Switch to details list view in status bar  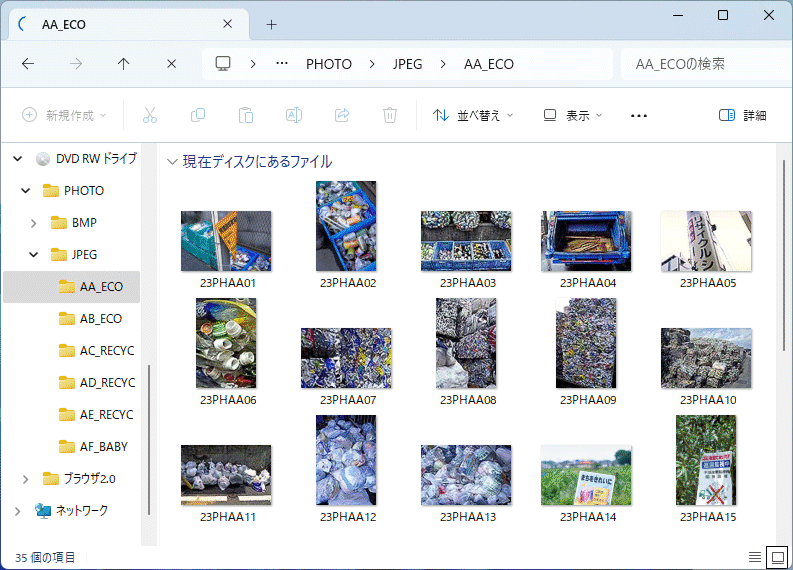pos(754,556)
